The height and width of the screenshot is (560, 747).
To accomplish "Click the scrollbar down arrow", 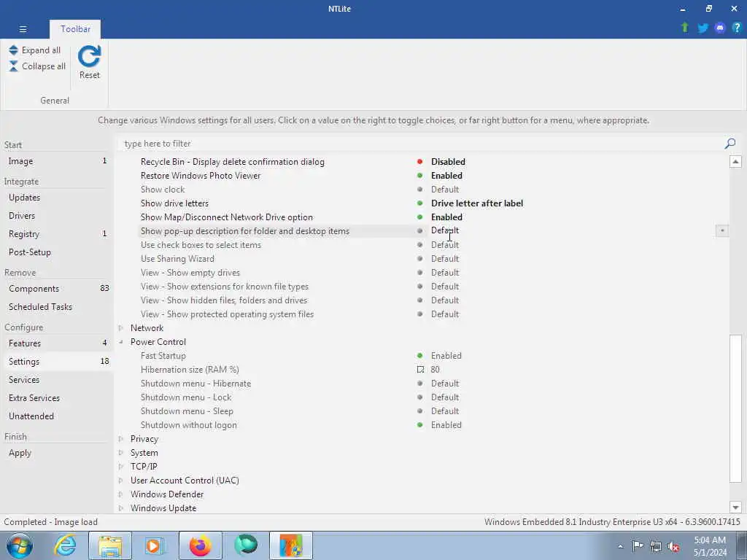I will pos(735,507).
